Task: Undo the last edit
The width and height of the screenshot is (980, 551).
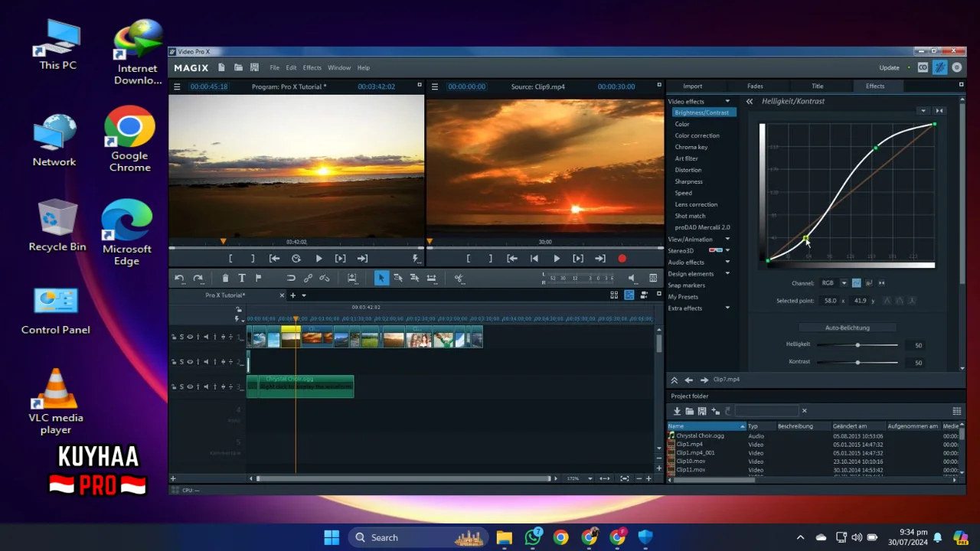Action: (179, 279)
